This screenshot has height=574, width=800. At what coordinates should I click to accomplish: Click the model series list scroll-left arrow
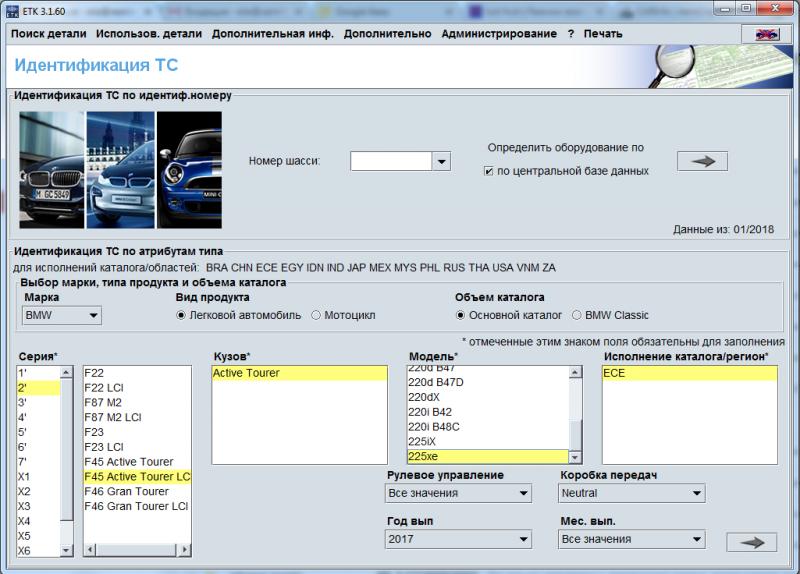[90, 550]
